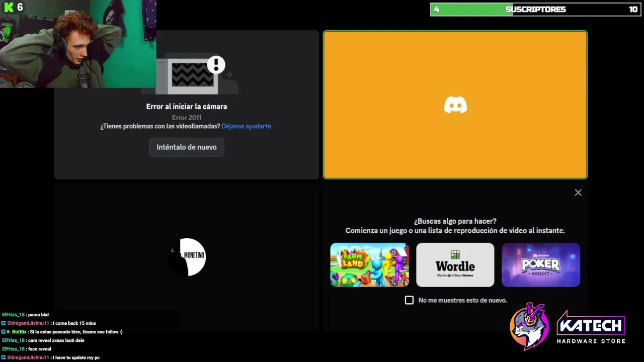The width and height of the screenshot is (644, 362).
Task: Click the 'Error 2011' text
Action: [187, 118]
